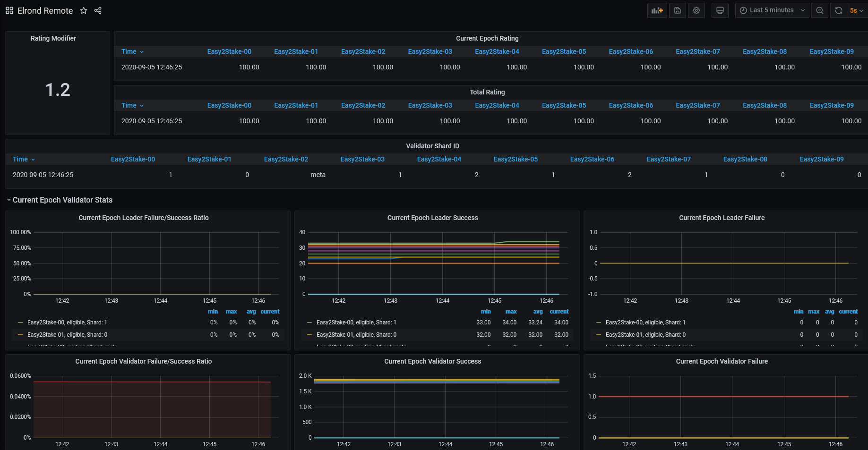Share the dashboard via share icon
The width and height of the screenshot is (868, 450).
pos(98,10)
